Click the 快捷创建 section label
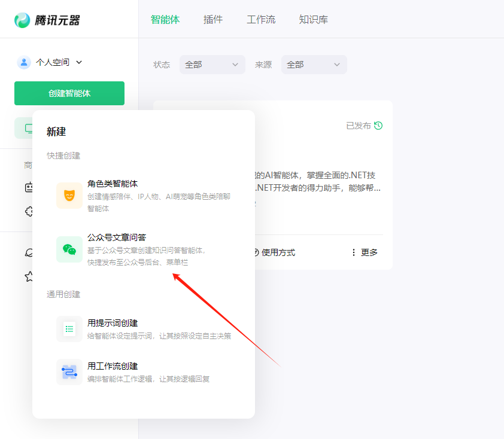The image size is (504, 439). click(63, 156)
